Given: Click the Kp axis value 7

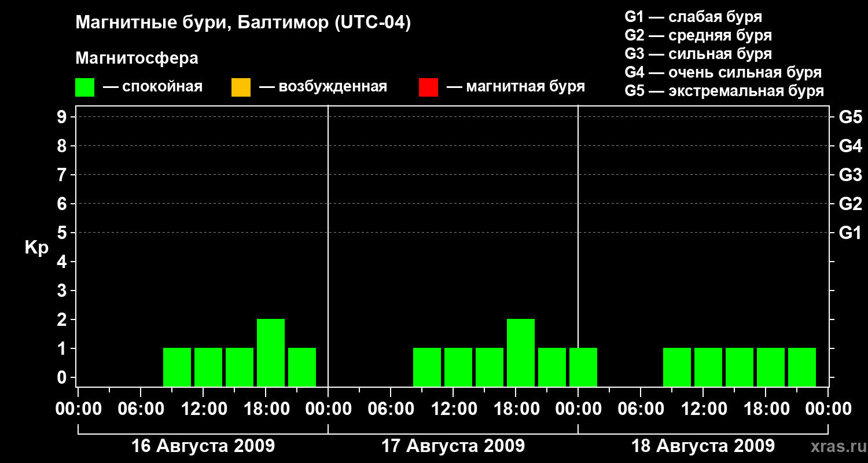Looking at the screenshot, I should click(x=63, y=175).
